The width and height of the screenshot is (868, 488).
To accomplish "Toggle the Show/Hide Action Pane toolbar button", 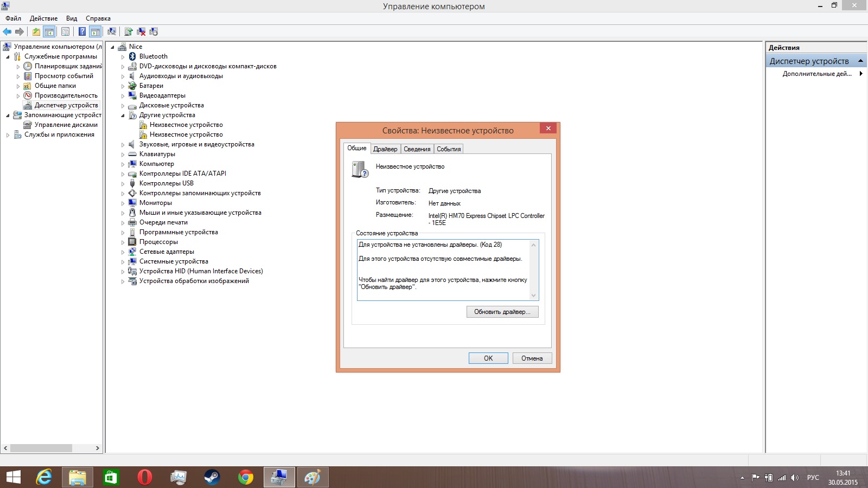I will [95, 31].
